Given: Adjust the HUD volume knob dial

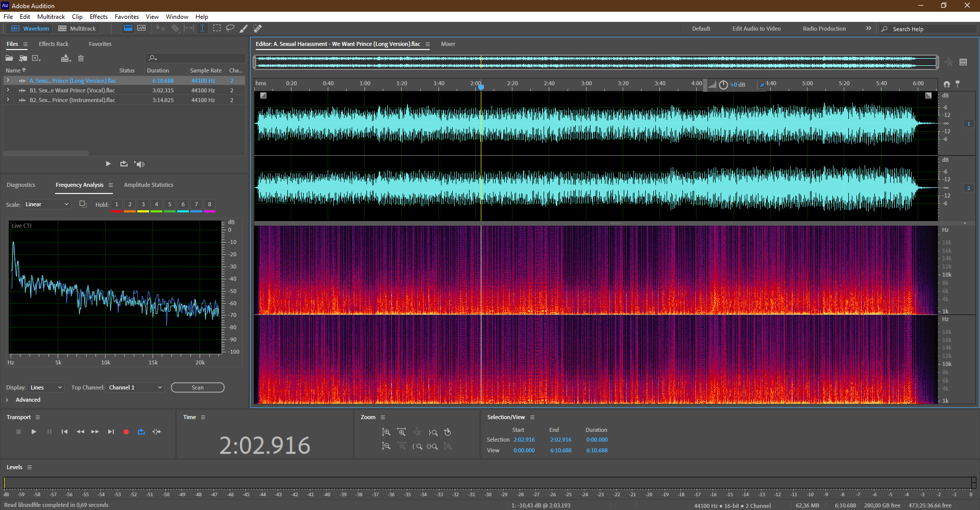Looking at the screenshot, I should 723,85.
